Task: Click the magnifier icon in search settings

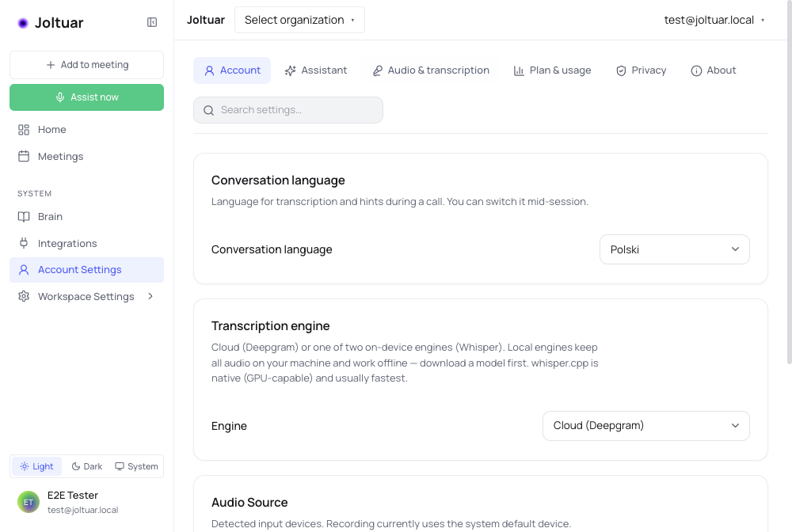Action: 208,110
